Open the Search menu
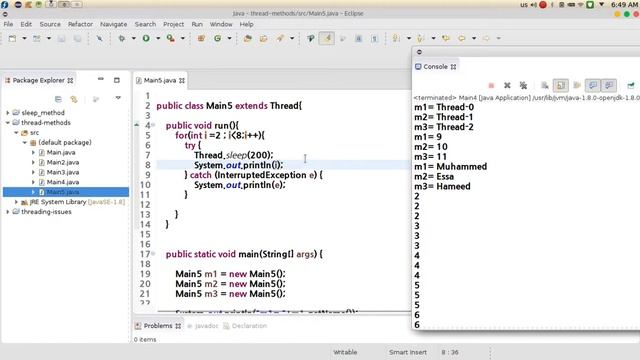Screen dimensions: 640x360 coord(145,24)
